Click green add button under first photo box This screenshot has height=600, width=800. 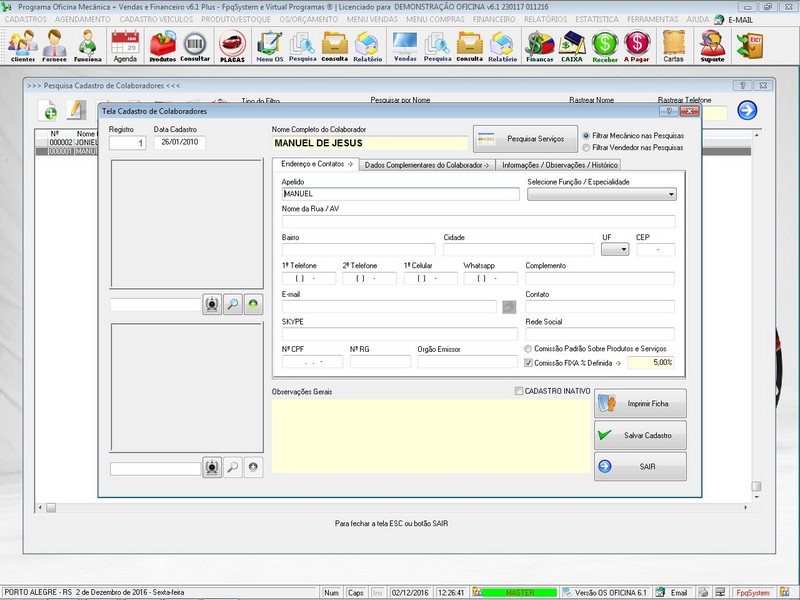click(x=253, y=305)
